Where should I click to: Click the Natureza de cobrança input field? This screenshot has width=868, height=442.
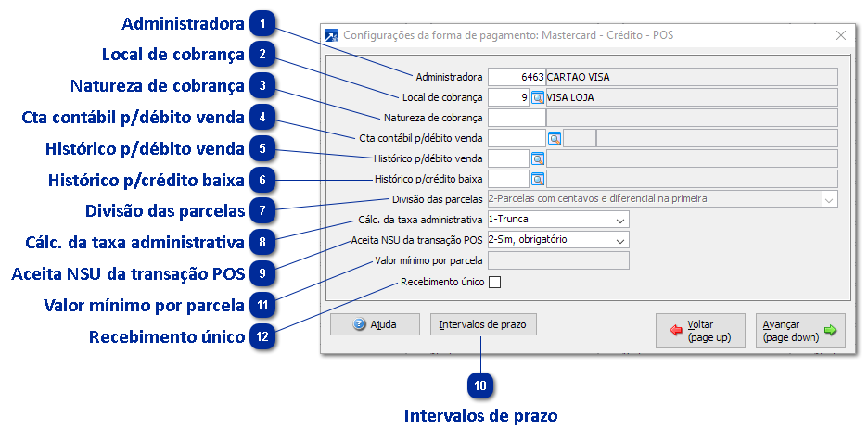tap(516, 118)
